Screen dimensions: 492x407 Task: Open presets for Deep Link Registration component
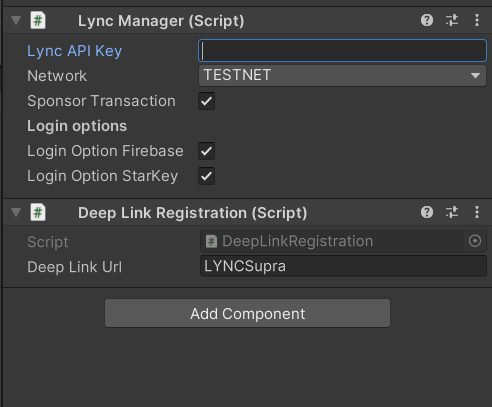[452, 212]
